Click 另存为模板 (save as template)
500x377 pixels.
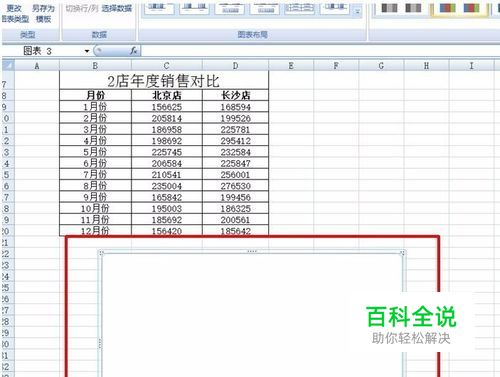43,13
